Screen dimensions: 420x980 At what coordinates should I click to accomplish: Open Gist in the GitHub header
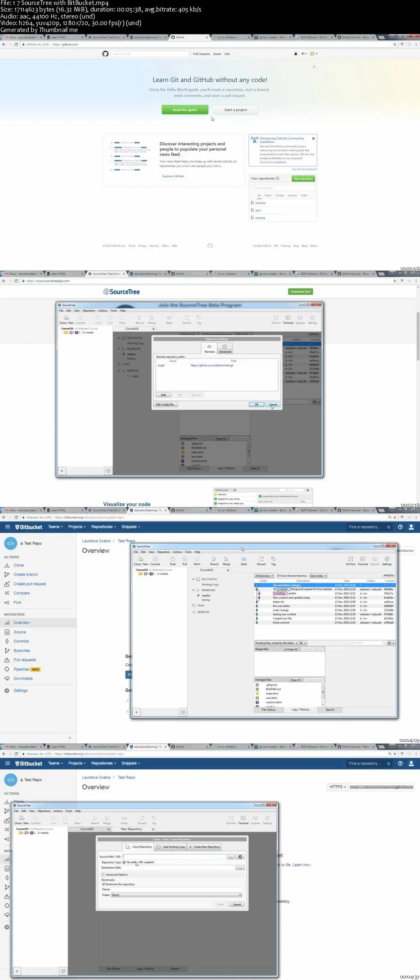click(x=227, y=54)
